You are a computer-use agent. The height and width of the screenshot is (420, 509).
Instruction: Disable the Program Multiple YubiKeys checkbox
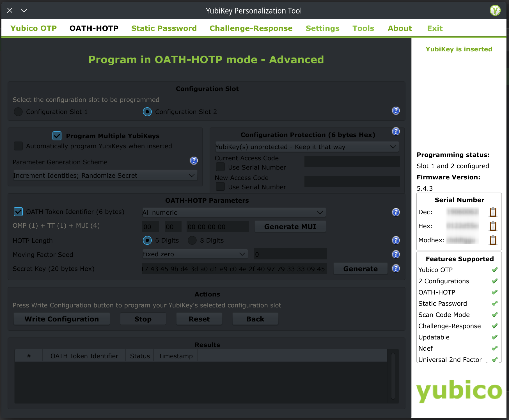click(x=57, y=136)
